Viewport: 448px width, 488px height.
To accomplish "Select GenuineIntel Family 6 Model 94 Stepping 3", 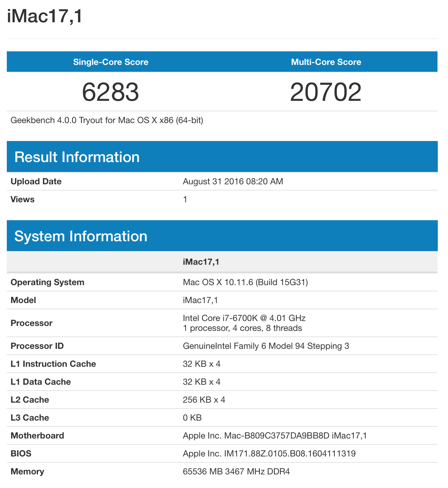I will coord(266,346).
